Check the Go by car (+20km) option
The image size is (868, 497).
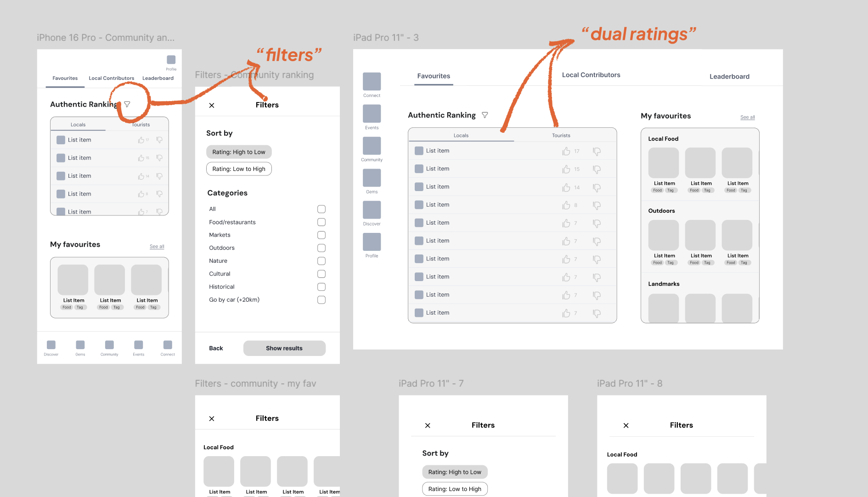click(x=321, y=299)
